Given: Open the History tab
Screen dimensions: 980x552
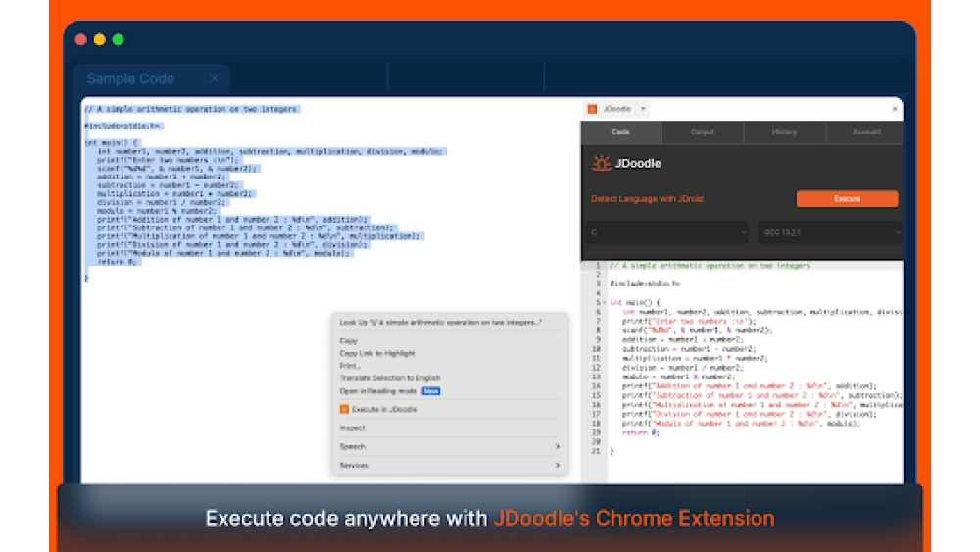Looking at the screenshot, I should [x=784, y=132].
